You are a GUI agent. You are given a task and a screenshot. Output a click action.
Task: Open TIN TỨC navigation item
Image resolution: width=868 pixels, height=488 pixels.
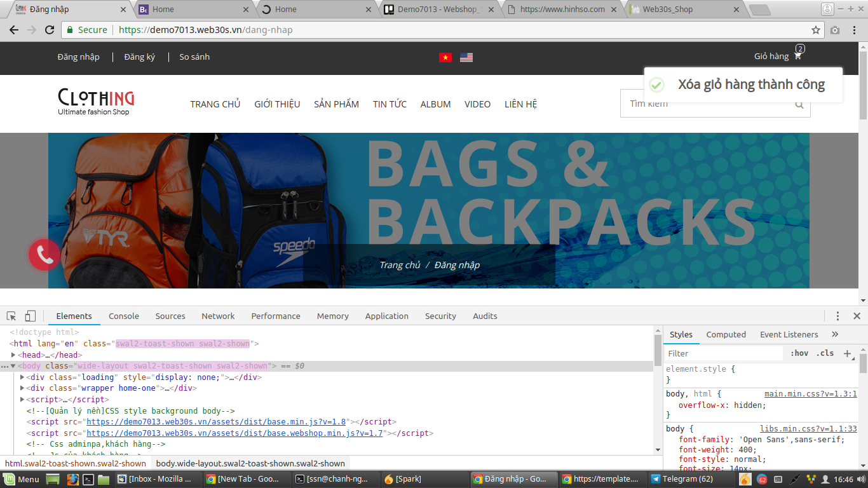pos(390,104)
